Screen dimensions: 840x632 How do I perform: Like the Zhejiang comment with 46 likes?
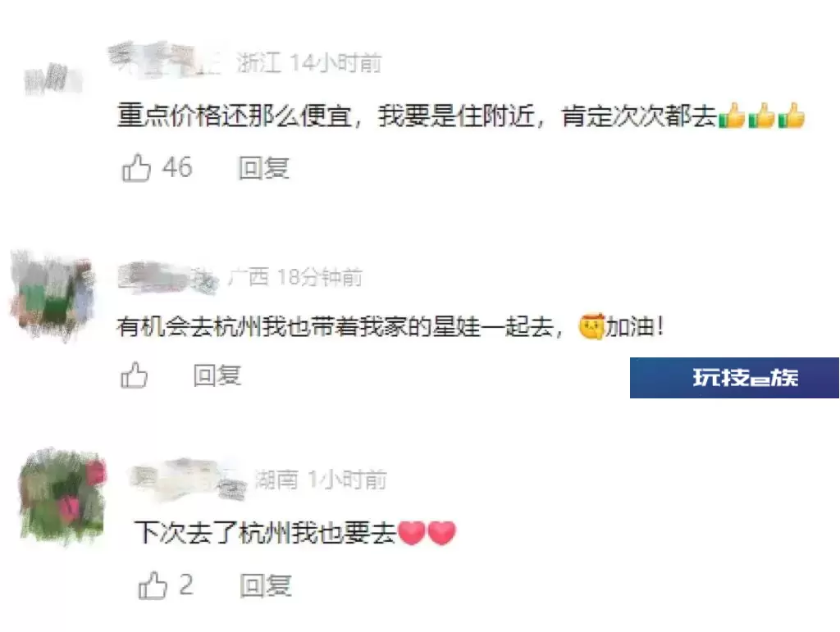[136, 168]
